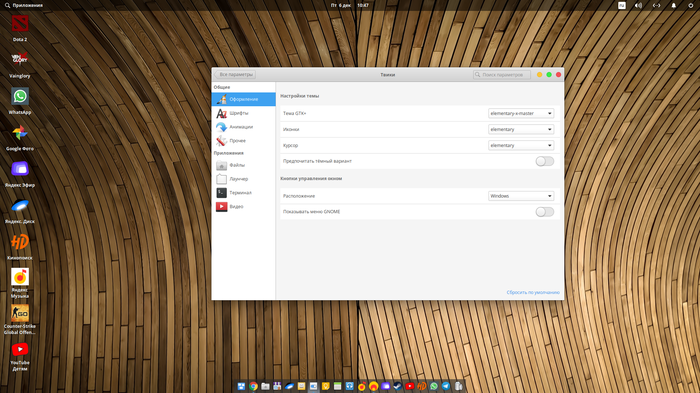Open Приложения menu in top panel
The width and height of the screenshot is (700, 393).
coord(24,5)
